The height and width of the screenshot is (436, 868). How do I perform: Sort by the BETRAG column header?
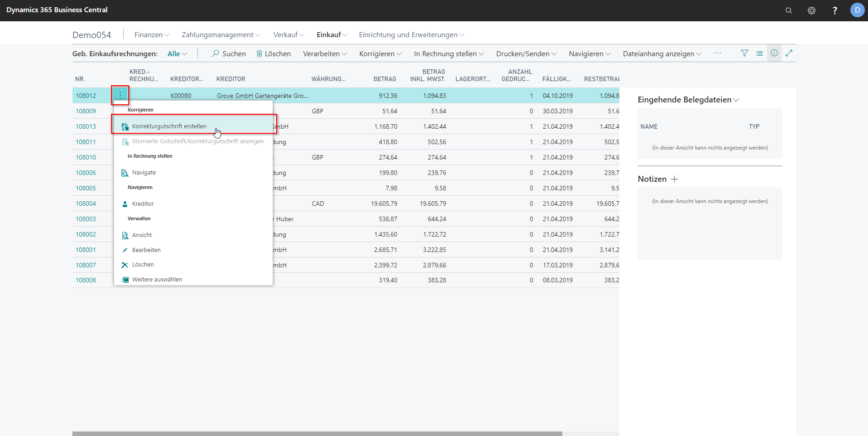(385, 79)
